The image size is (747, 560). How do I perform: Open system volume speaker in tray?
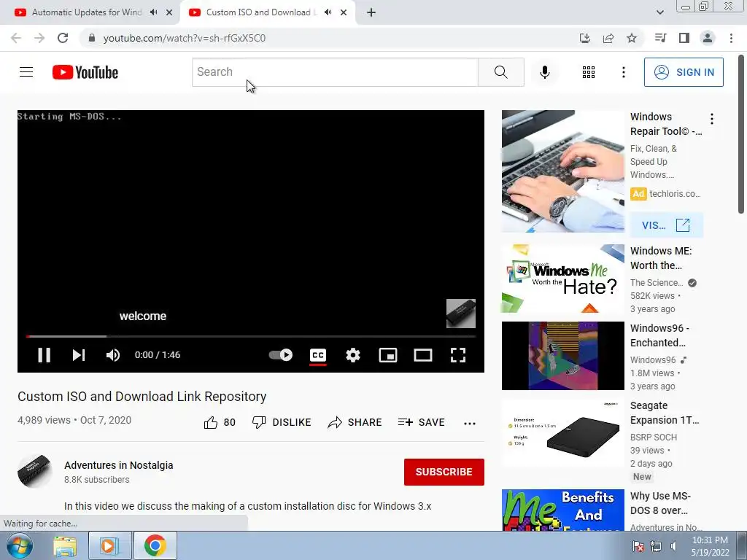pos(673,546)
